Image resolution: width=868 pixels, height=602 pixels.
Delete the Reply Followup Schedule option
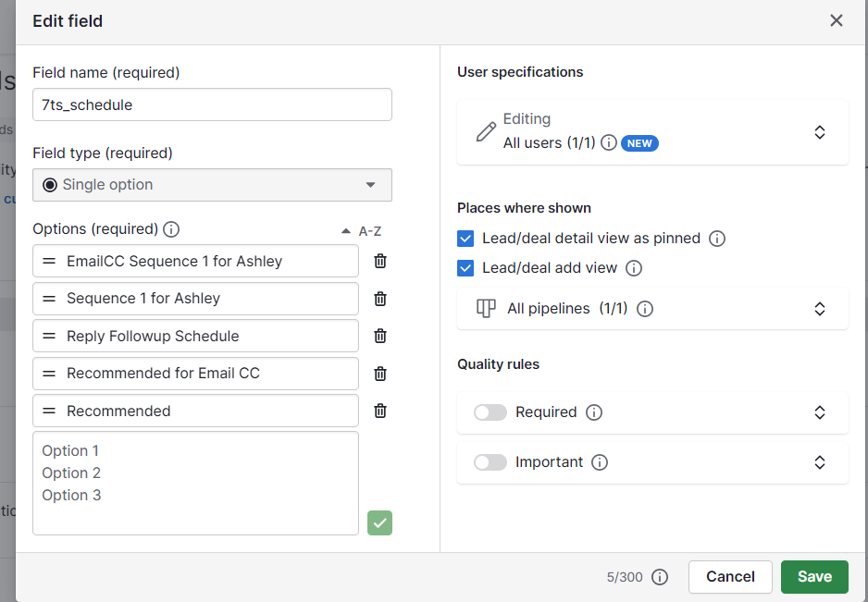pyautogui.click(x=379, y=337)
